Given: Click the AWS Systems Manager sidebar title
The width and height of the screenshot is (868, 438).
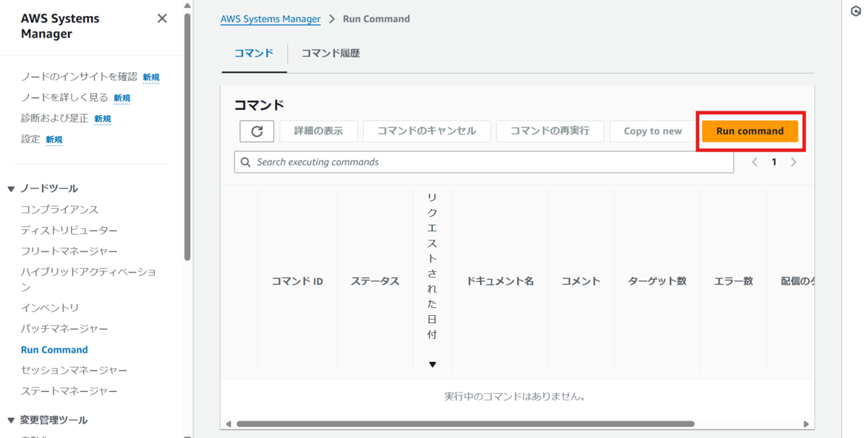Looking at the screenshot, I should pyautogui.click(x=60, y=26).
